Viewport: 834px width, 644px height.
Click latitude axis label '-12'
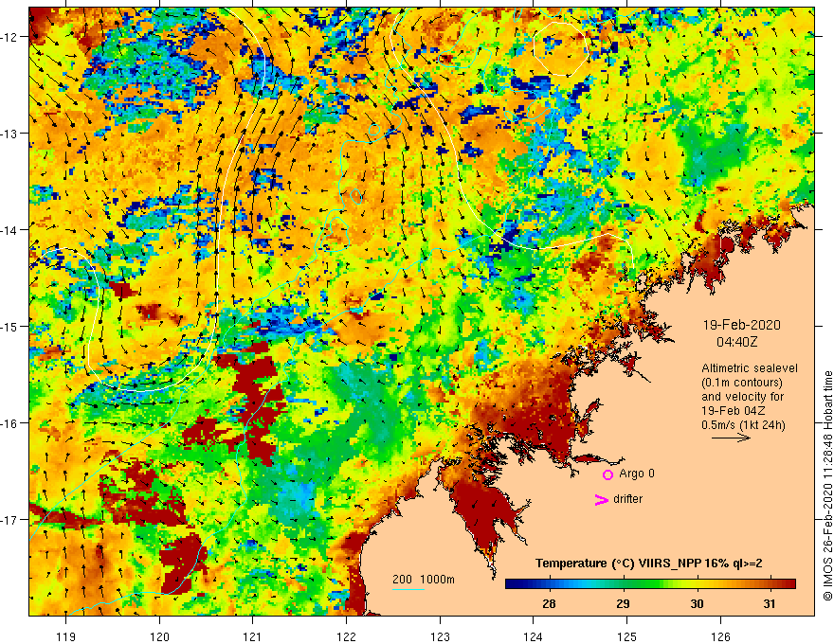9,37
